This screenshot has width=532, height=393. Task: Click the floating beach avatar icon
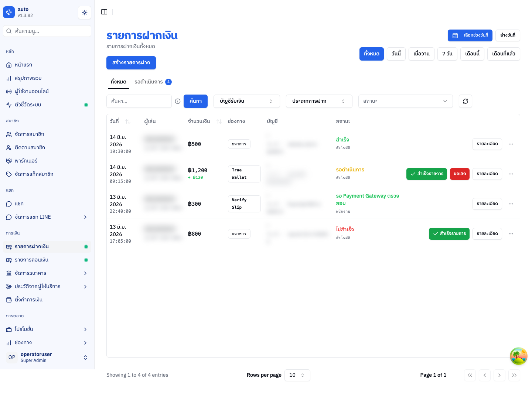519,356
